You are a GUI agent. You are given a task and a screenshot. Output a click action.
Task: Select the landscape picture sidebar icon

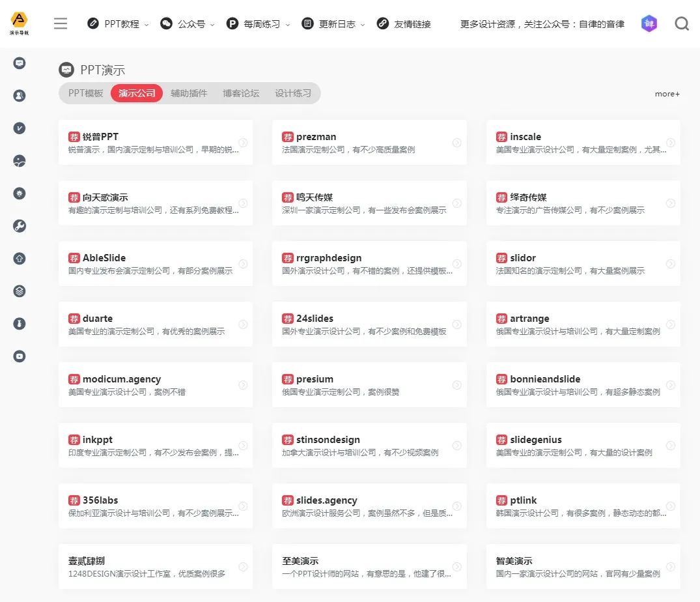pyautogui.click(x=19, y=161)
